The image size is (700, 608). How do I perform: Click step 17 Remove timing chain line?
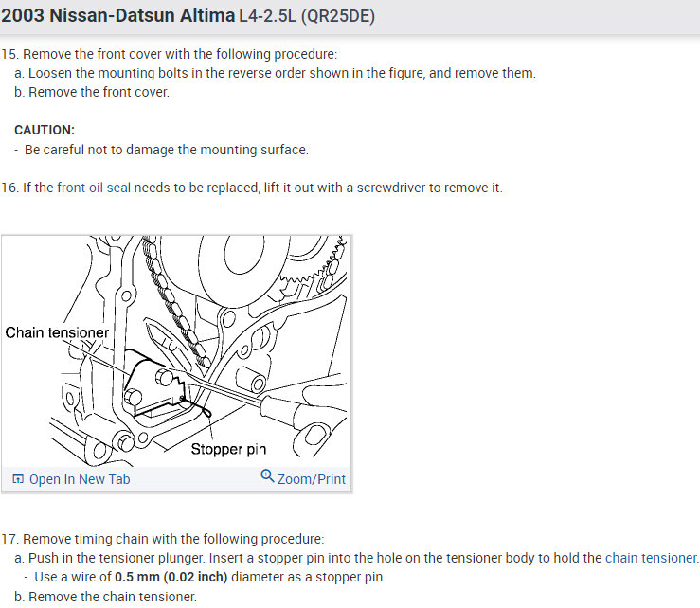(x=162, y=538)
